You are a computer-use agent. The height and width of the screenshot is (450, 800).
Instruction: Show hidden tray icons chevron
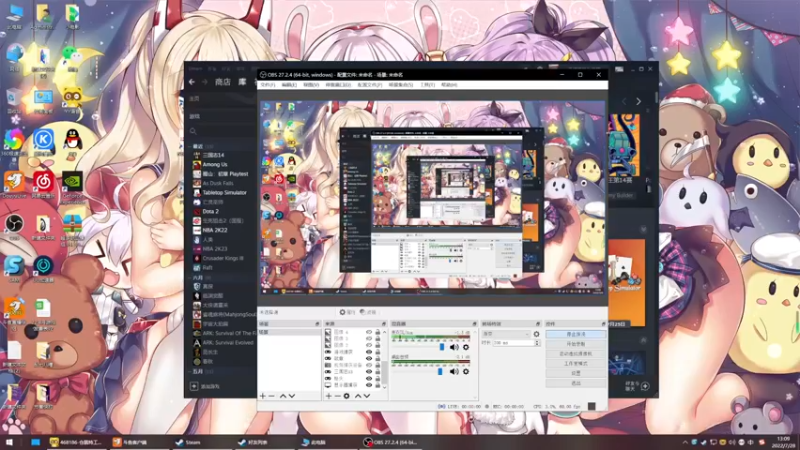(685, 442)
